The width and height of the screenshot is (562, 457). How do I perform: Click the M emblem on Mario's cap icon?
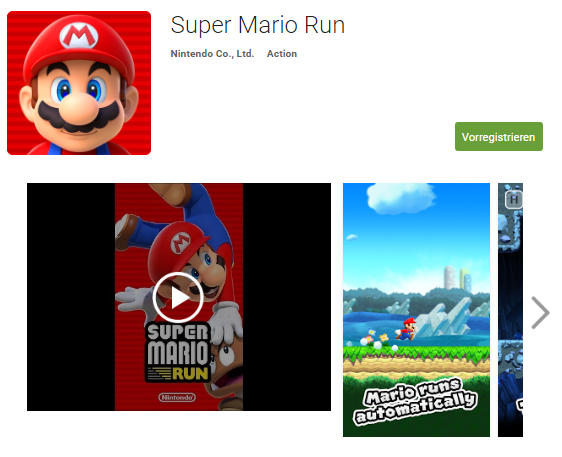[x=79, y=35]
